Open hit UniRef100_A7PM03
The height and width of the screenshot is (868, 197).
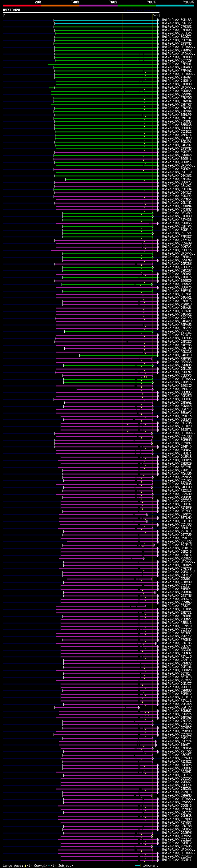coord(177,30)
